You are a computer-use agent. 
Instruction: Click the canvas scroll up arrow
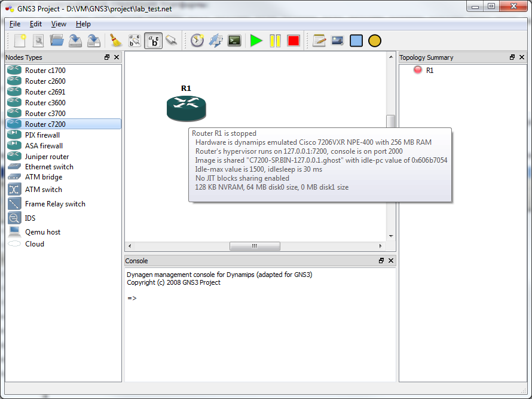click(x=391, y=57)
